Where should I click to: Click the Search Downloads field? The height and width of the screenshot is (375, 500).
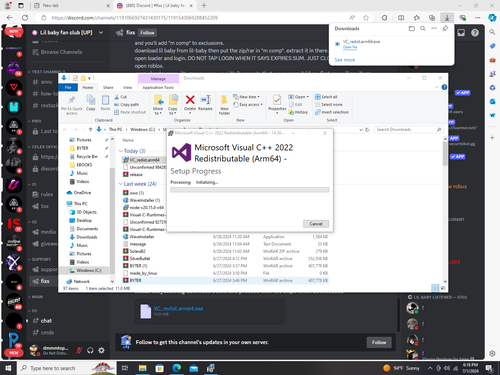(409, 129)
